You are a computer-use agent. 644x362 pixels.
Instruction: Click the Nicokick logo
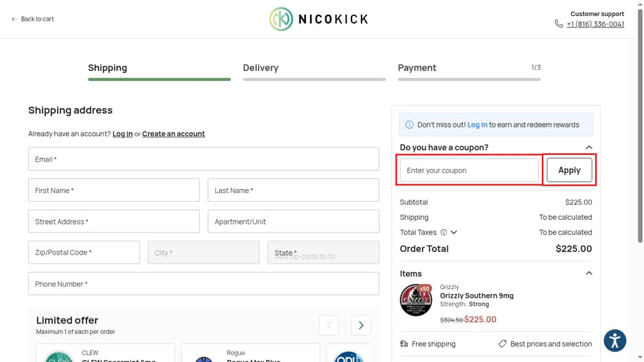318,19
